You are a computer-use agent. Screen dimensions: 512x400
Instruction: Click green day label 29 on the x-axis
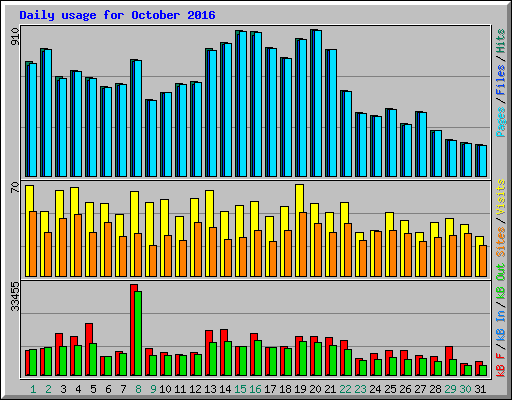[450, 389]
